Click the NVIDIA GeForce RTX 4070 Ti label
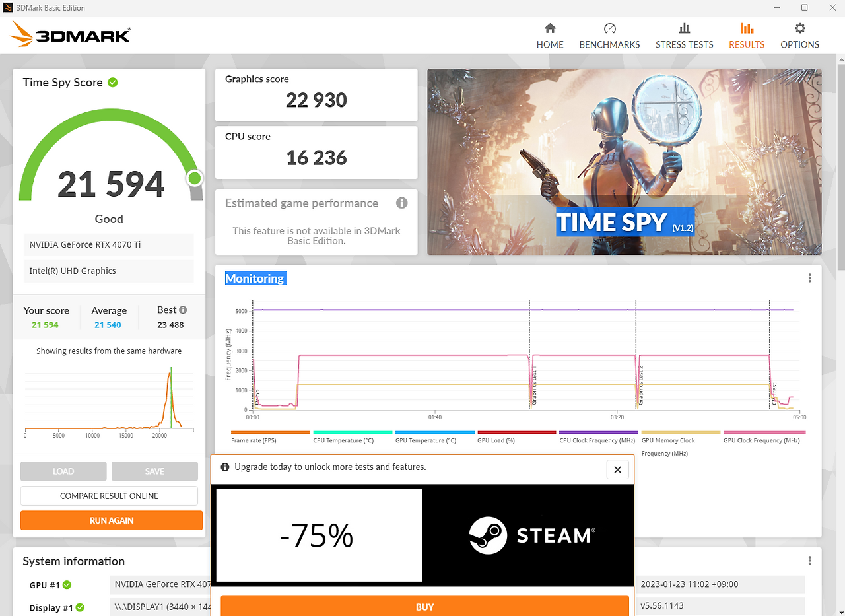Viewport: 845px width, 616px height. [110, 244]
